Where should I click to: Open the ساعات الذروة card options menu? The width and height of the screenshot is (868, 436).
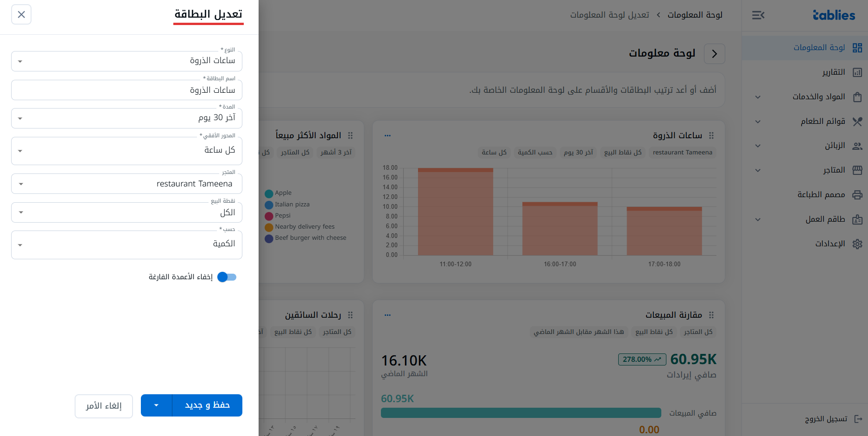click(387, 135)
